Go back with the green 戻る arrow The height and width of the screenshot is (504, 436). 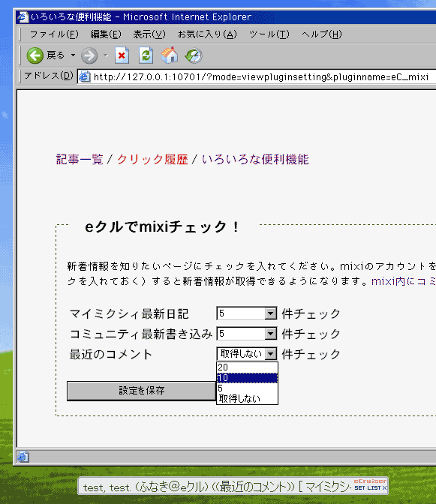pos(46,55)
